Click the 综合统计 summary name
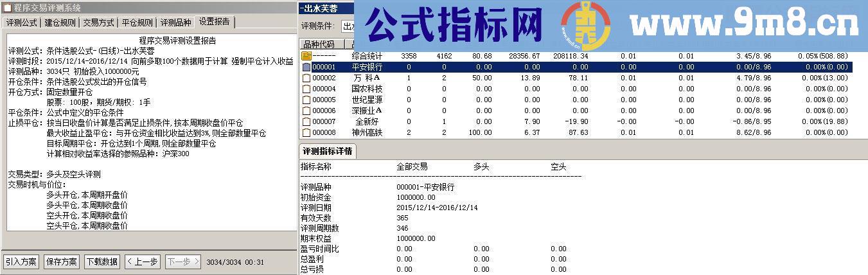 coord(367,56)
